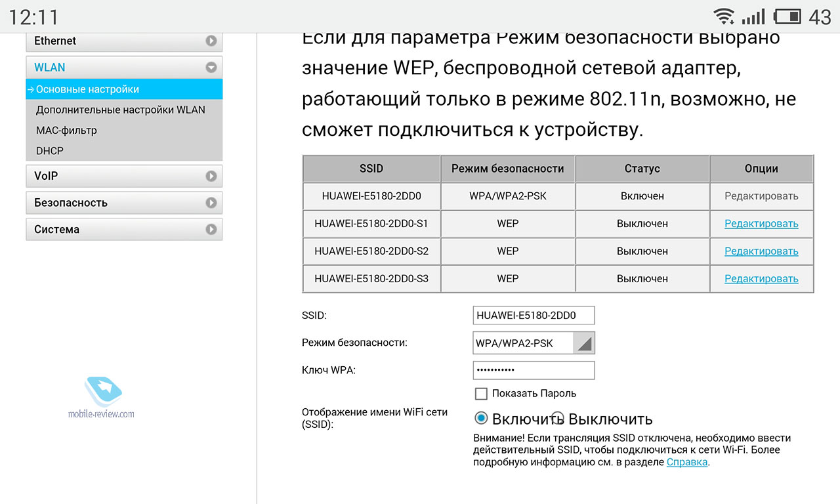Expand the Безопасность menu section

124,203
